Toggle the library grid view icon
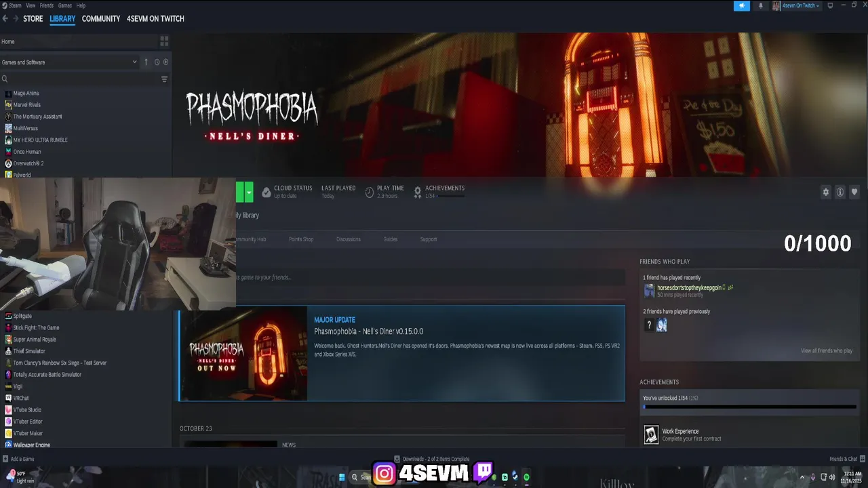The width and height of the screenshot is (868, 488). click(164, 41)
